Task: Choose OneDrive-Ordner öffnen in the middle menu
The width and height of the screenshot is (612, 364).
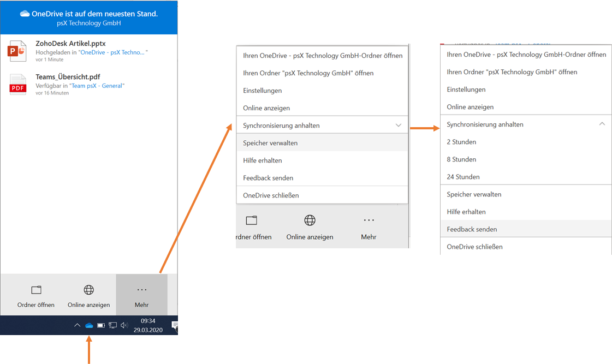Action: coord(323,56)
